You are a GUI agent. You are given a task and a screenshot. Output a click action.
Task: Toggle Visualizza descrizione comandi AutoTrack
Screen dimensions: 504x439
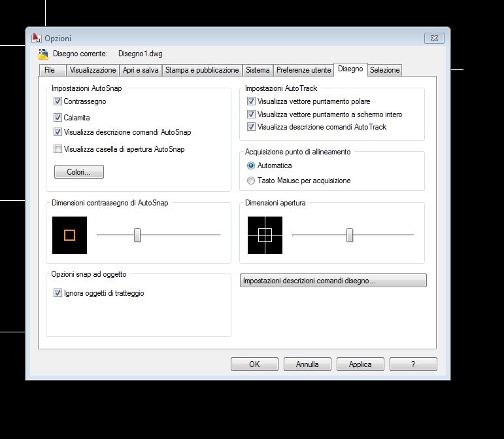pos(251,127)
